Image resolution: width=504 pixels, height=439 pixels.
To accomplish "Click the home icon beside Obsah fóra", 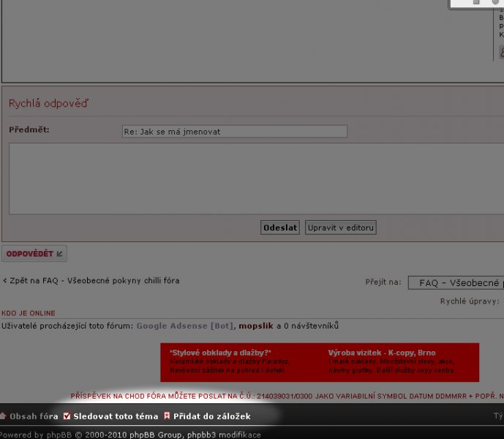I will pos(3,416).
